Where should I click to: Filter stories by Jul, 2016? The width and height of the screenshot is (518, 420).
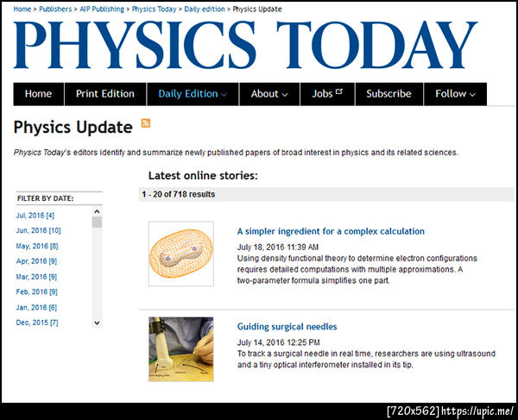point(35,216)
